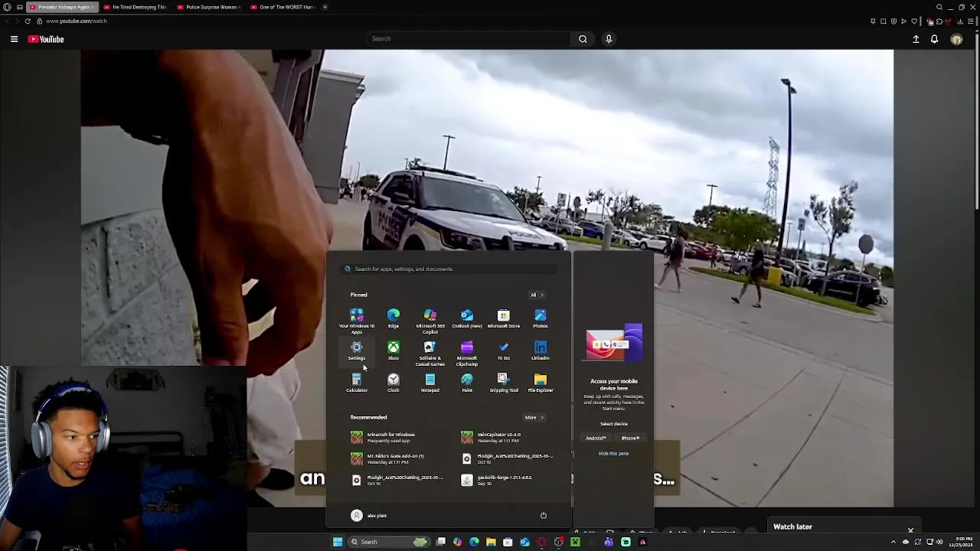Image resolution: width=980 pixels, height=551 pixels.
Task: Open alex platt user account menu
Action: [369, 515]
